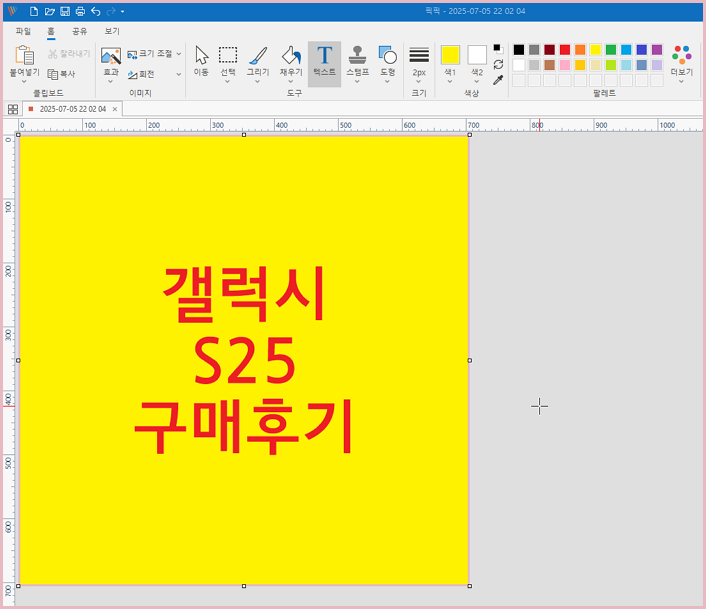Viewport: 706px width, 609px height.
Task: Expand the 선택 tool dropdown arrow
Action: pyautogui.click(x=227, y=81)
